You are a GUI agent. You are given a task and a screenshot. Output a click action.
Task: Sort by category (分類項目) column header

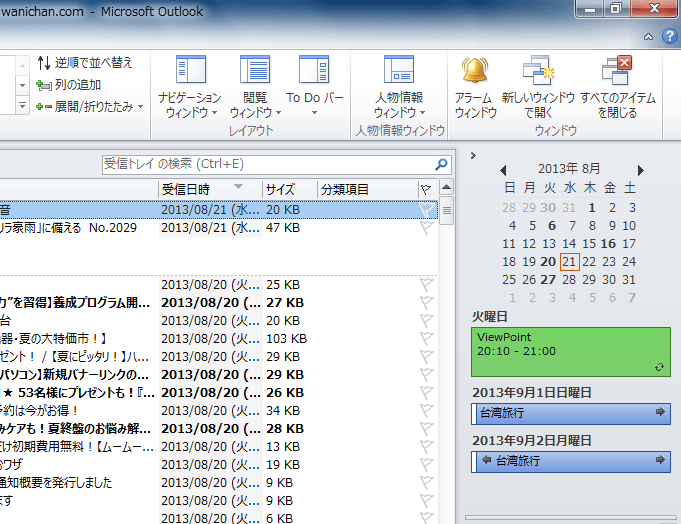pyautogui.click(x=367, y=189)
